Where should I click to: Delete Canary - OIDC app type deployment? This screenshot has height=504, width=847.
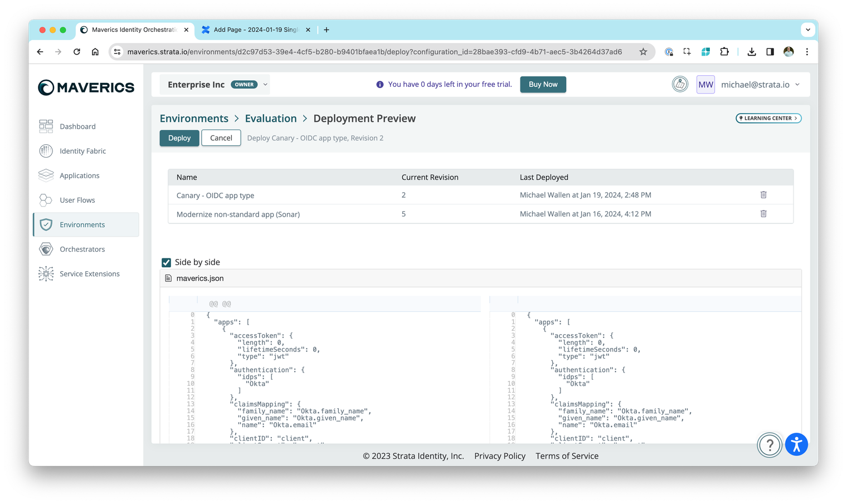click(763, 195)
